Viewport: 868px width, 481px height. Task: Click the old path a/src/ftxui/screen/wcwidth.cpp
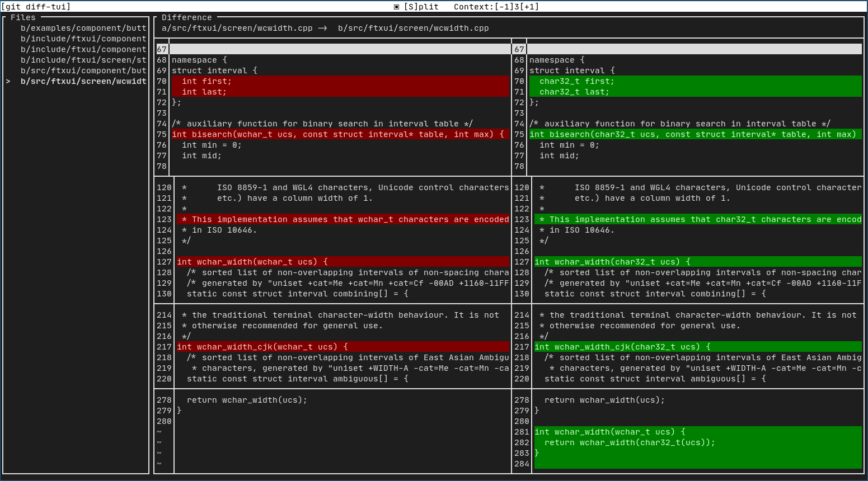(237, 28)
